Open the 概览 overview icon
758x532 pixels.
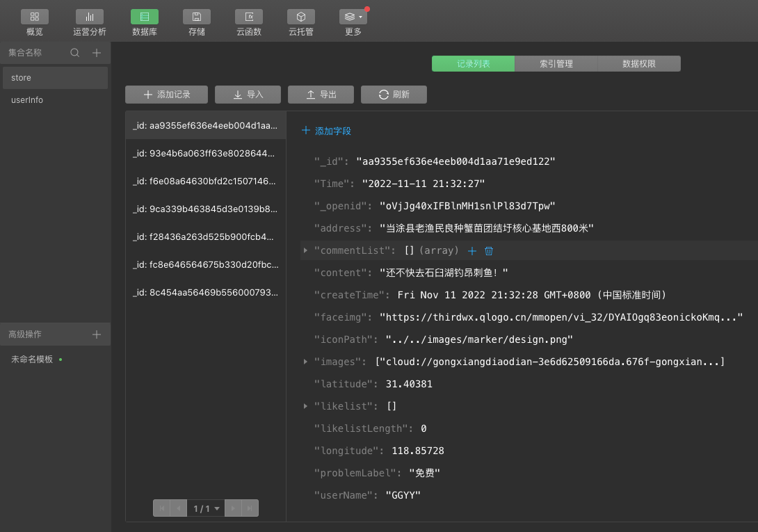pyautogui.click(x=34, y=17)
